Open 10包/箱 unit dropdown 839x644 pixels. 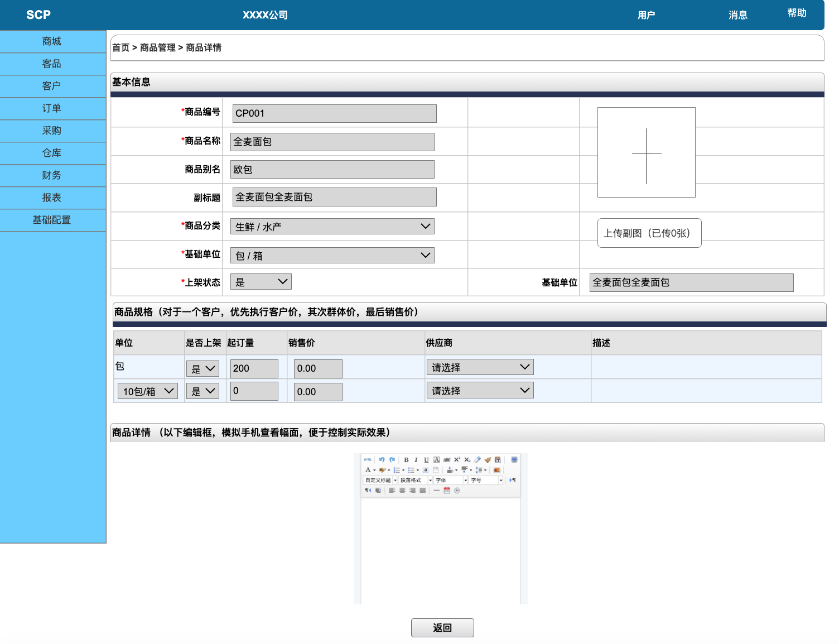[x=148, y=391]
